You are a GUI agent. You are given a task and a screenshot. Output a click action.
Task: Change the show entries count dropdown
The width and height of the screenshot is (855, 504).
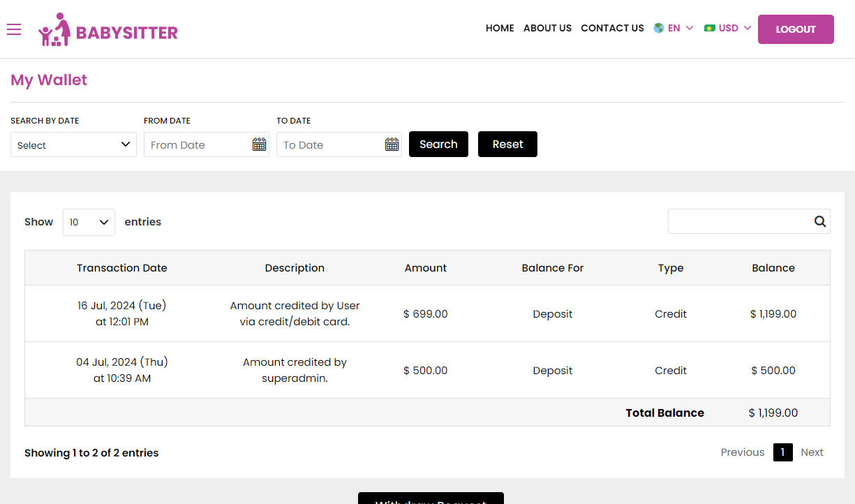coord(89,222)
